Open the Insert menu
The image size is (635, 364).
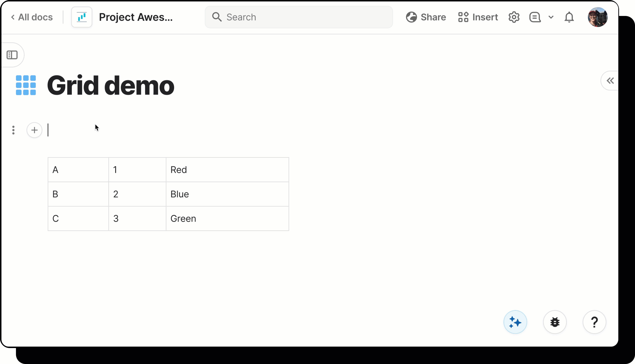(x=478, y=17)
